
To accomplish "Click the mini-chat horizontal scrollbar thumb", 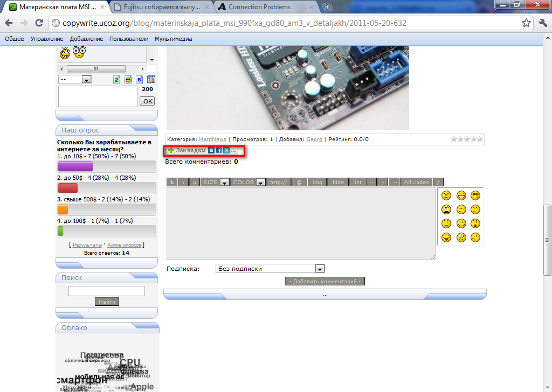I will [96, 69].
